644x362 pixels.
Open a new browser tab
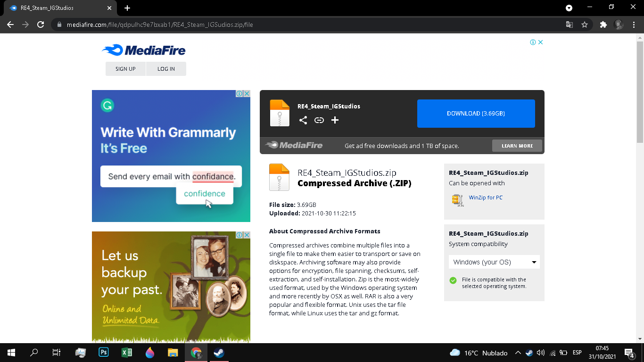(127, 8)
